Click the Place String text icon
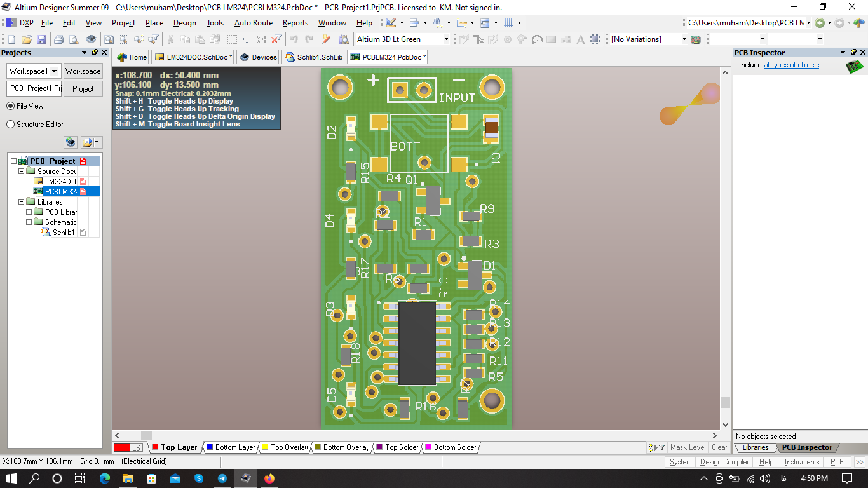The width and height of the screenshot is (868, 488). coord(580,39)
